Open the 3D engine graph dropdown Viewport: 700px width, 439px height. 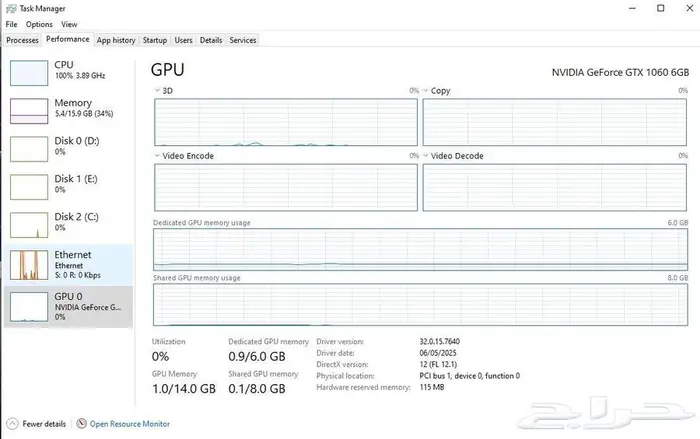coord(158,91)
